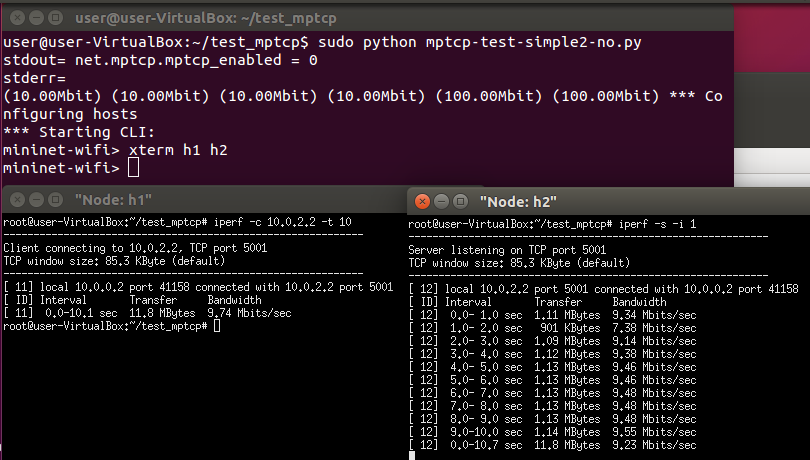The width and height of the screenshot is (810, 460).
Task: Minimize the Node: h1 window
Action: point(36,200)
